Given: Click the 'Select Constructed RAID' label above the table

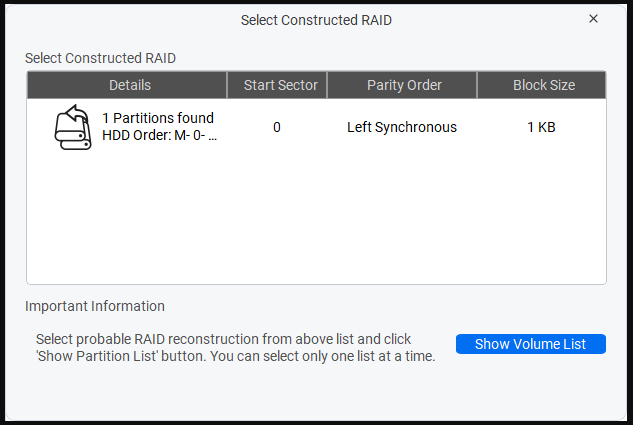Looking at the screenshot, I should pos(100,58).
